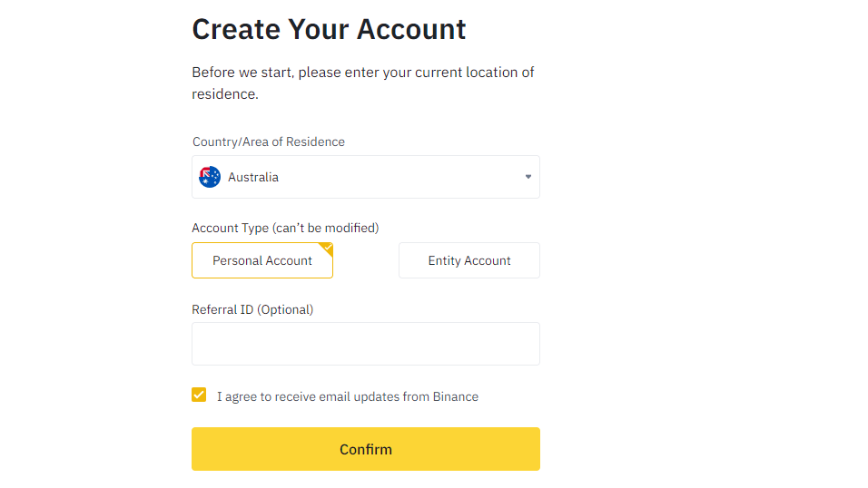Click the 'Referral ID (Optional)' label
This screenshot has height=488, width=868.
(252, 309)
